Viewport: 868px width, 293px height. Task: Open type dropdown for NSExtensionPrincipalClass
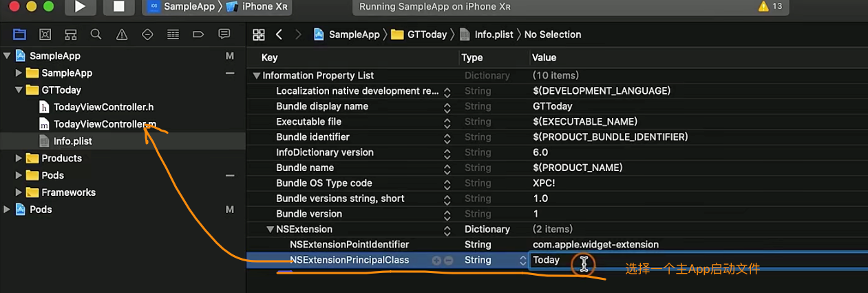click(522, 261)
